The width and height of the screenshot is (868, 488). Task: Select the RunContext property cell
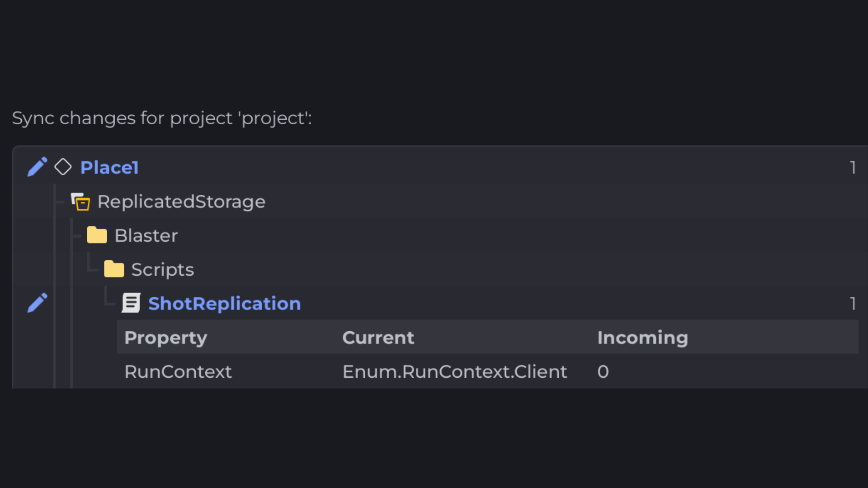click(x=178, y=371)
